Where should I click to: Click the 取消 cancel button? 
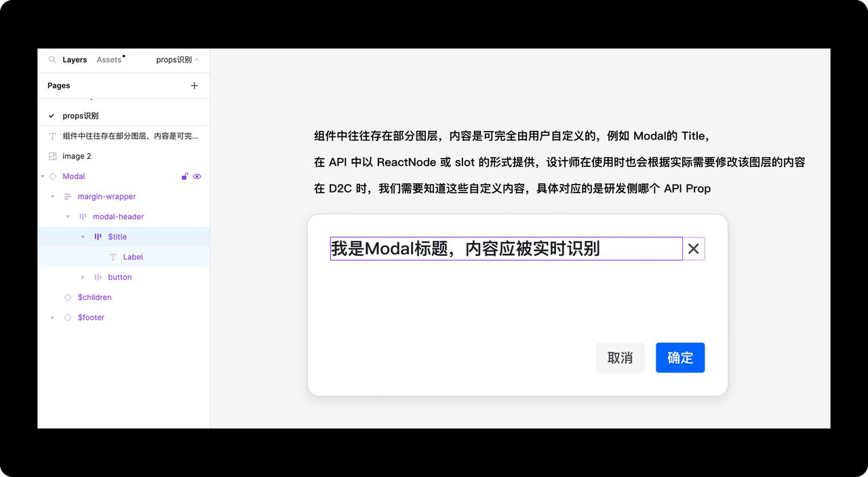pyautogui.click(x=620, y=358)
